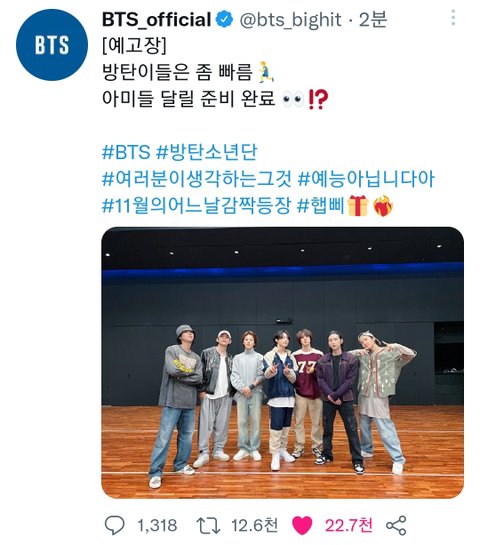
Task: Click the 1,318 reply count
Action: 157,525
